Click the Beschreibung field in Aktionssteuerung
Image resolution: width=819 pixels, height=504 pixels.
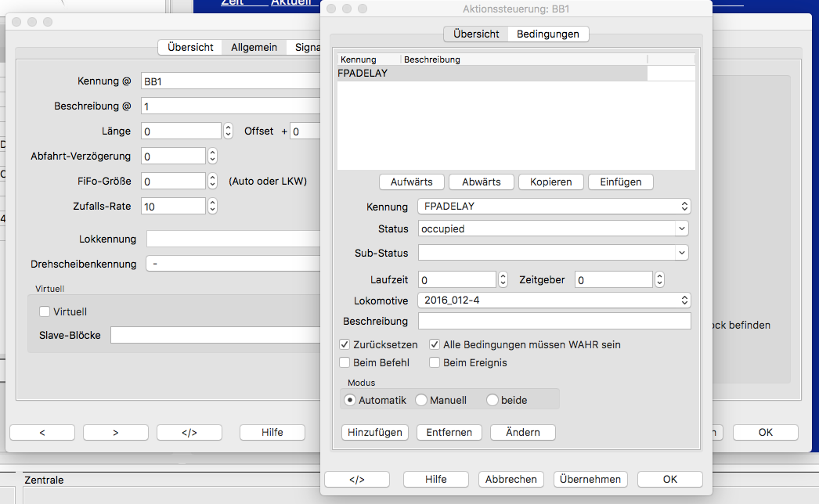[554, 321]
